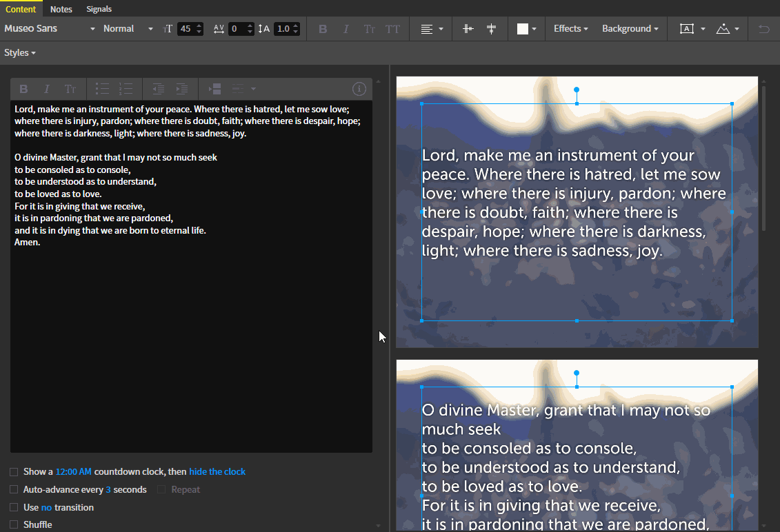The width and height of the screenshot is (780, 532).
Task: Open the image tool dropdown arrow
Action: [x=737, y=29]
